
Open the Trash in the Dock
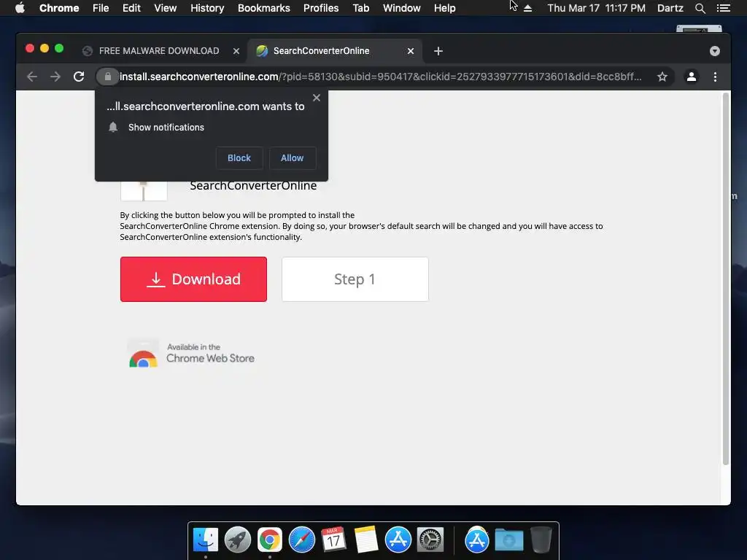[541, 540]
